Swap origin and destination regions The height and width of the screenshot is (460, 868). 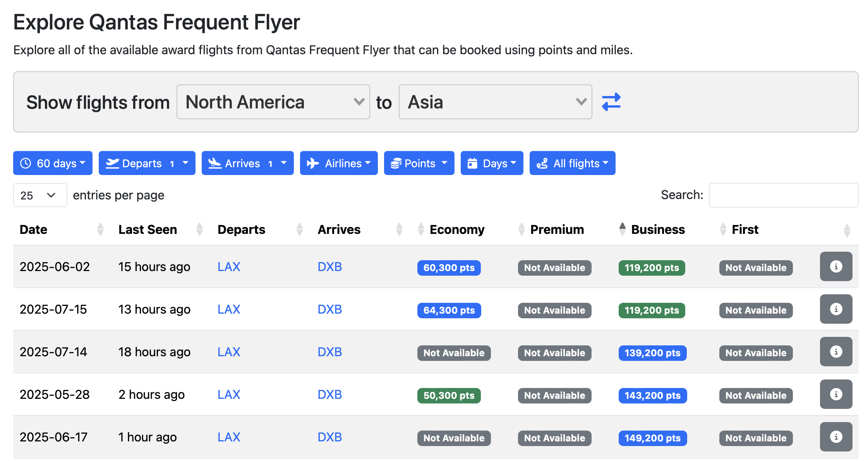point(611,102)
